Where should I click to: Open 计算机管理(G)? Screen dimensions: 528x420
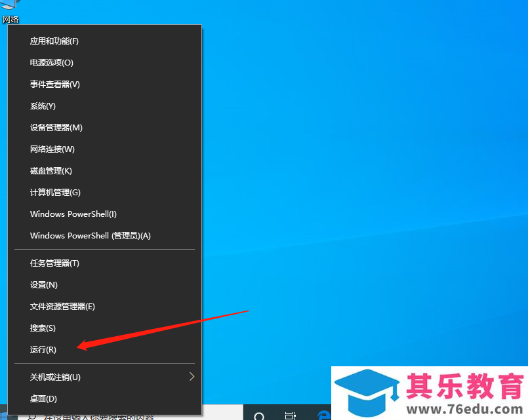[105, 193]
